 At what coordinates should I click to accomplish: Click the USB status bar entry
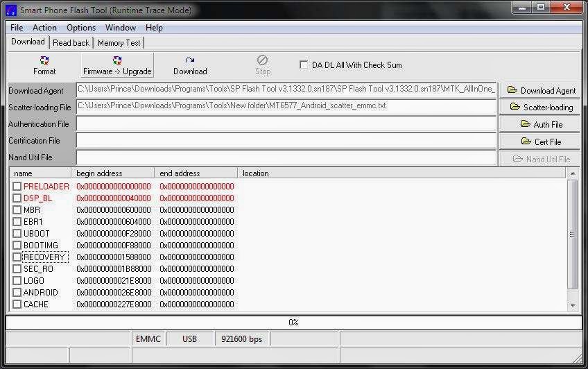(x=190, y=339)
